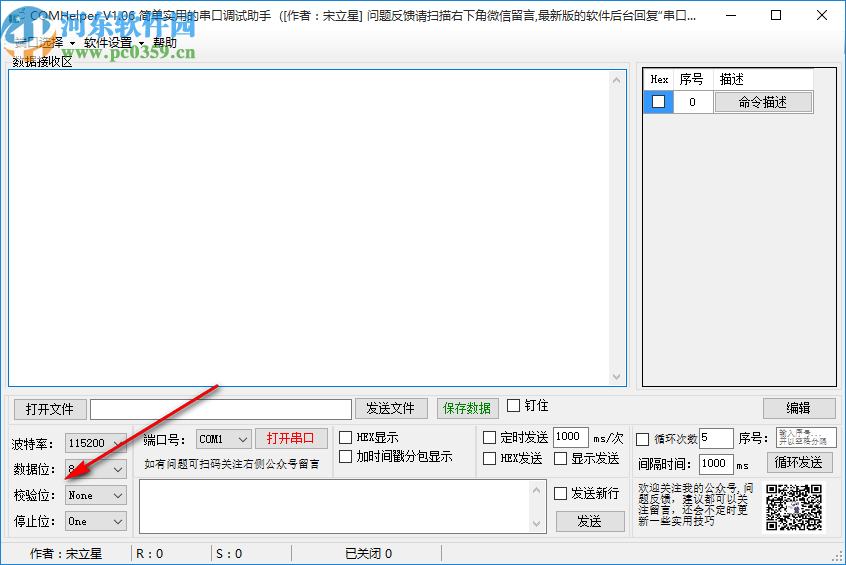Open the 软件设置 menu
The height and width of the screenshot is (565, 846).
pos(114,43)
